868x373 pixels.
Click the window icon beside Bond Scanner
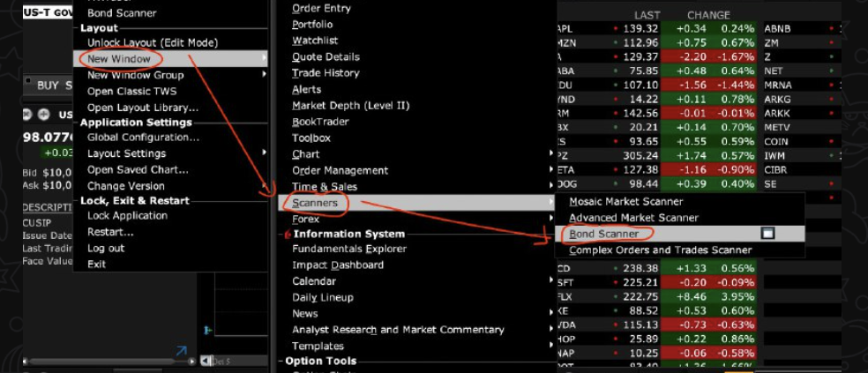click(x=767, y=234)
